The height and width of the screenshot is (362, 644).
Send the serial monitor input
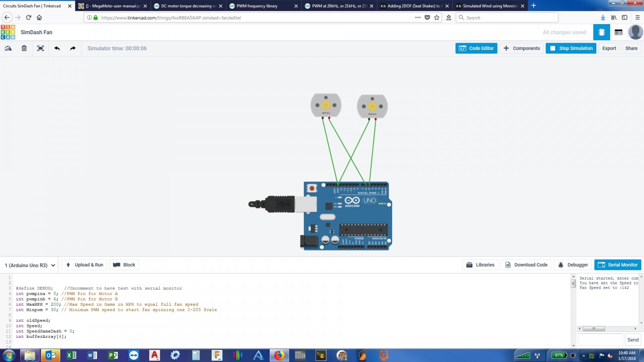click(633, 339)
